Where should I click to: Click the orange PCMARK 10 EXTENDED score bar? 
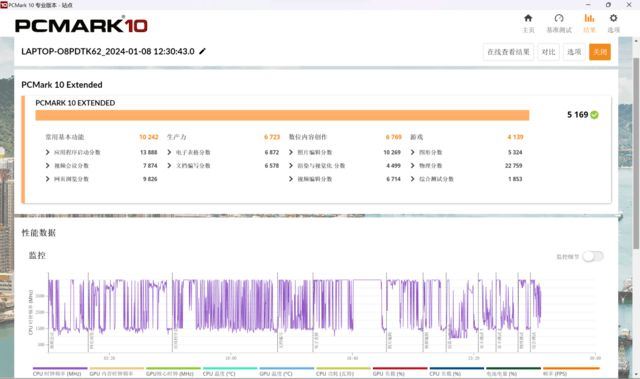coord(282,115)
